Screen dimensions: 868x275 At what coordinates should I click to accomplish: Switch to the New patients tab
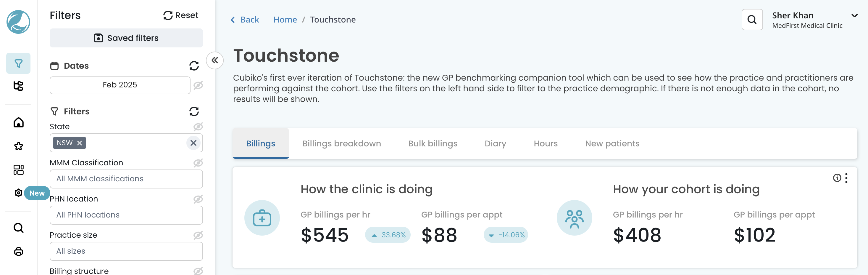pyautogui.click(x=612, y=143)
